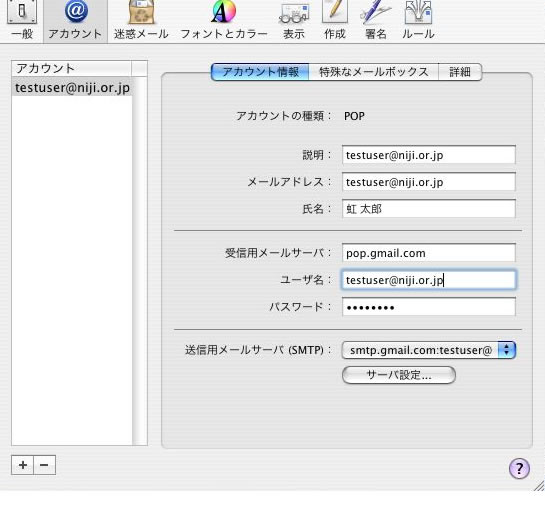Click the パスワード password field

[x=429, y=307]
